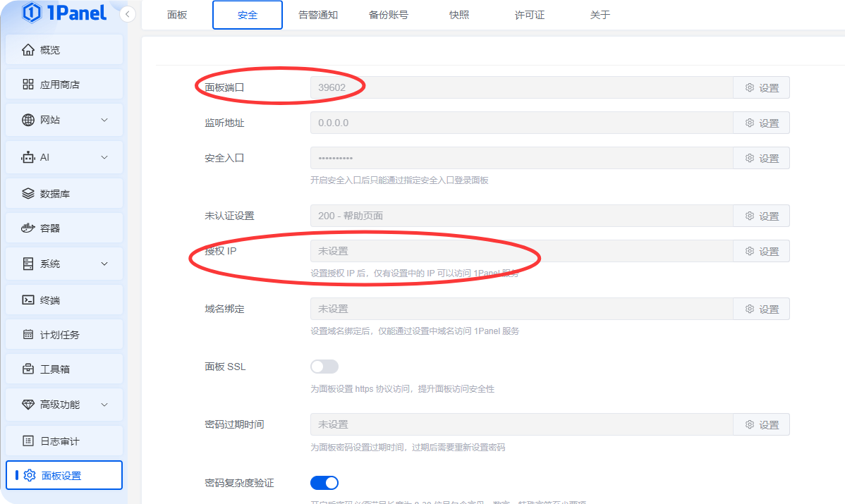Open the 关于 tab

[x=600, y=15]
